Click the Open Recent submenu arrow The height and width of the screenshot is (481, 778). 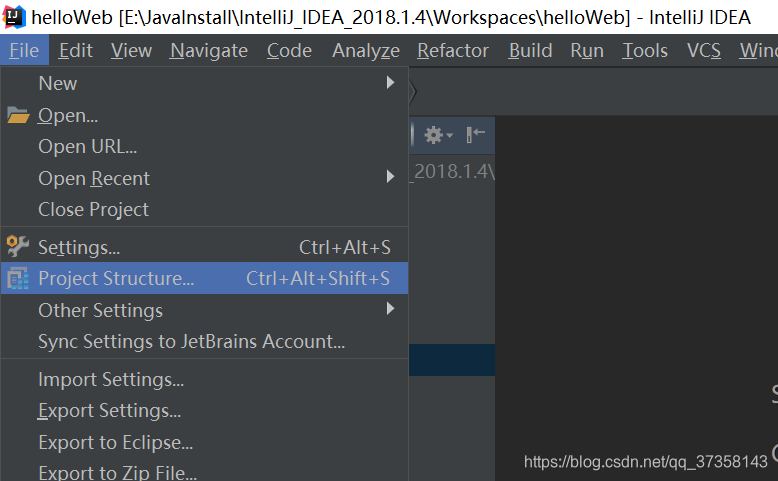point(390,177)
